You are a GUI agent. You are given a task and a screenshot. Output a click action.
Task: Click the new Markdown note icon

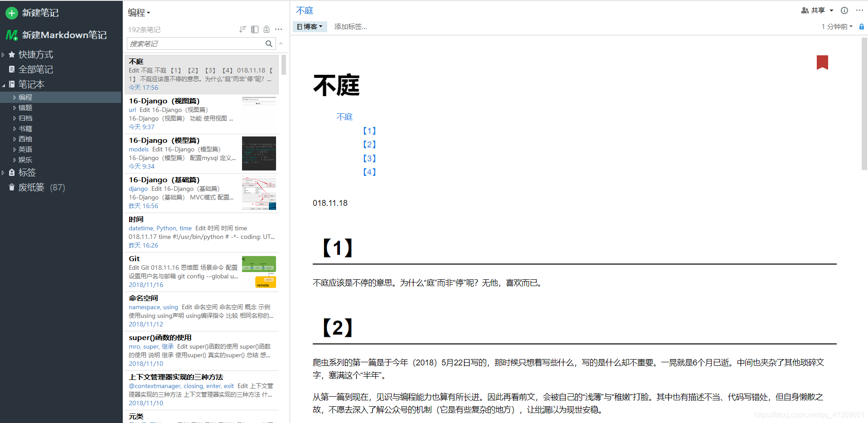(x=11, y=35)
